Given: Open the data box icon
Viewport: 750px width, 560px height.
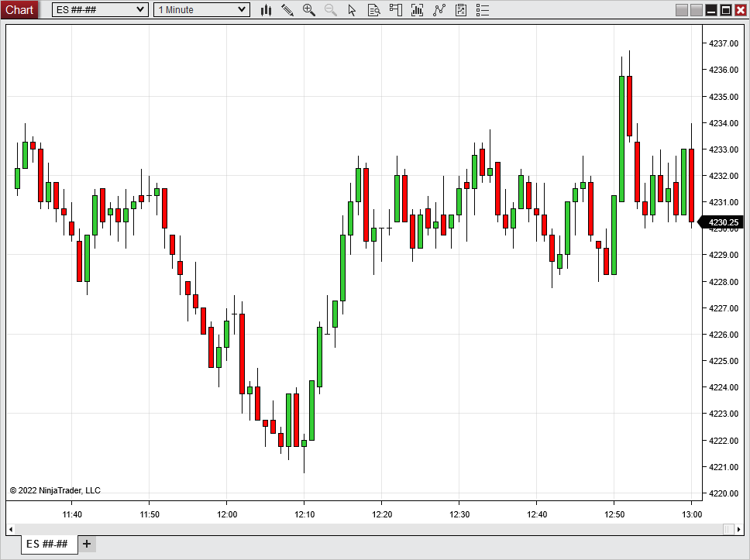Looking at the screenshot, I should pyautogui.click(x=374, y=10).
